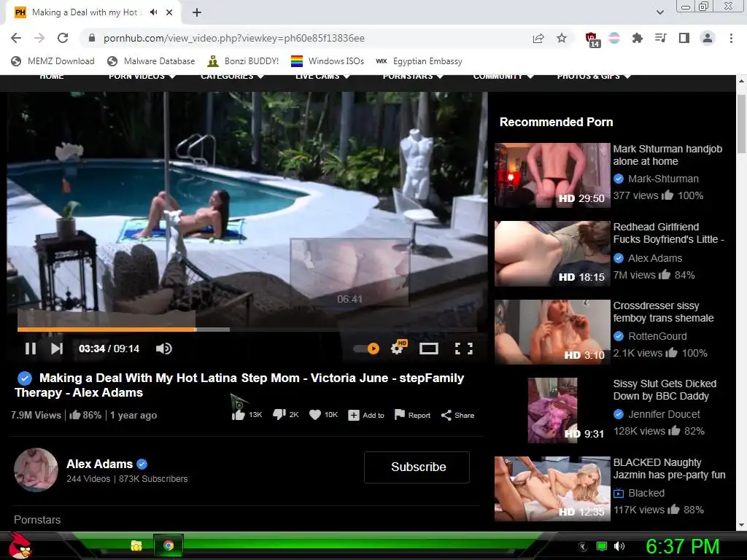Pause the video playback

(31, 349)
